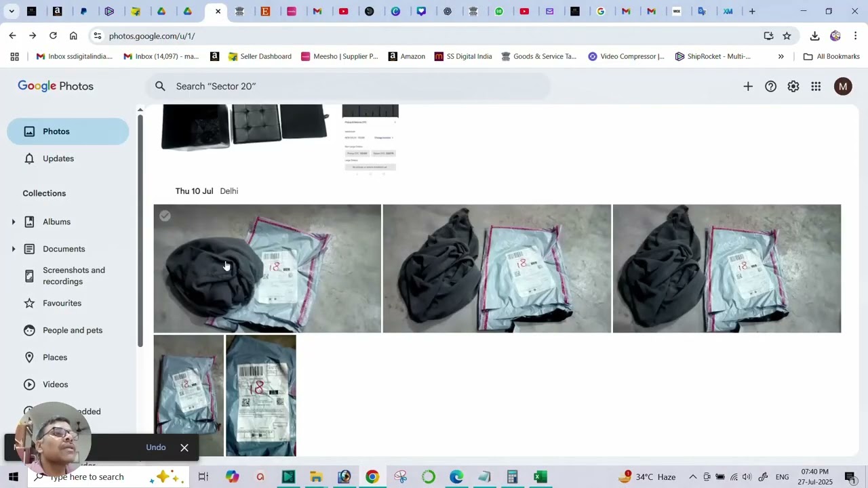Open Seller Dashboard bookmark

260,56
